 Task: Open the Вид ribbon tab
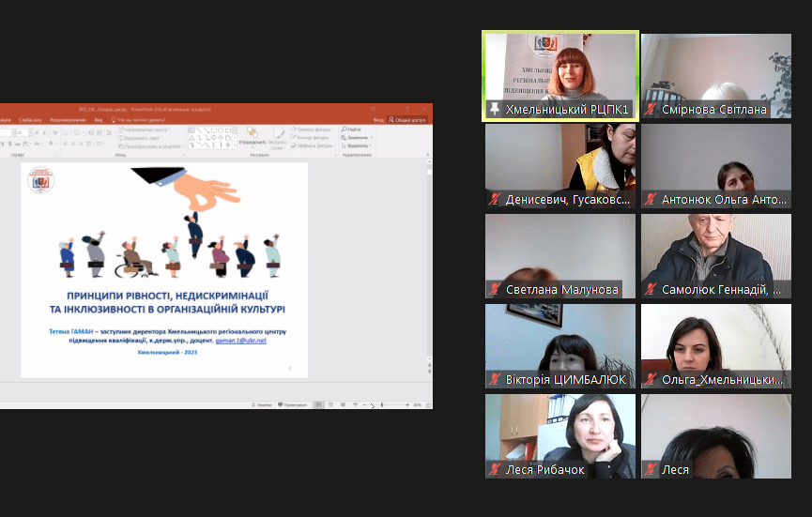pos(98,120)
